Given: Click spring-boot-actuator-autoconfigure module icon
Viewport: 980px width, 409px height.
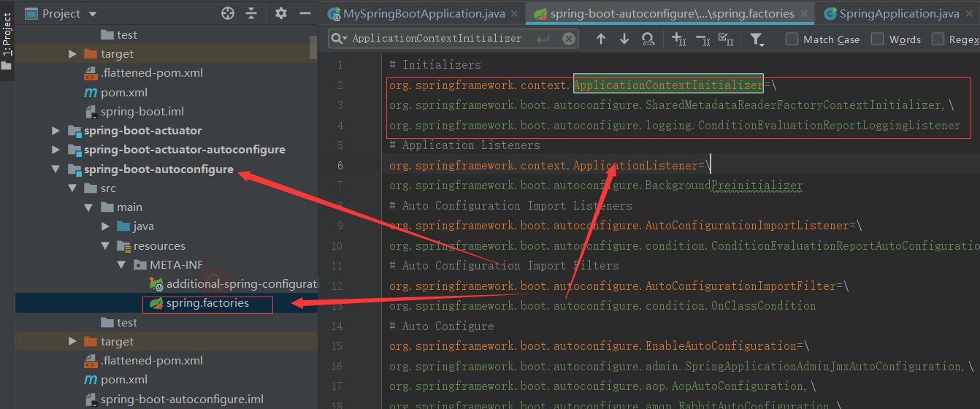Looking at the screenshot, I should click(74, 149).
